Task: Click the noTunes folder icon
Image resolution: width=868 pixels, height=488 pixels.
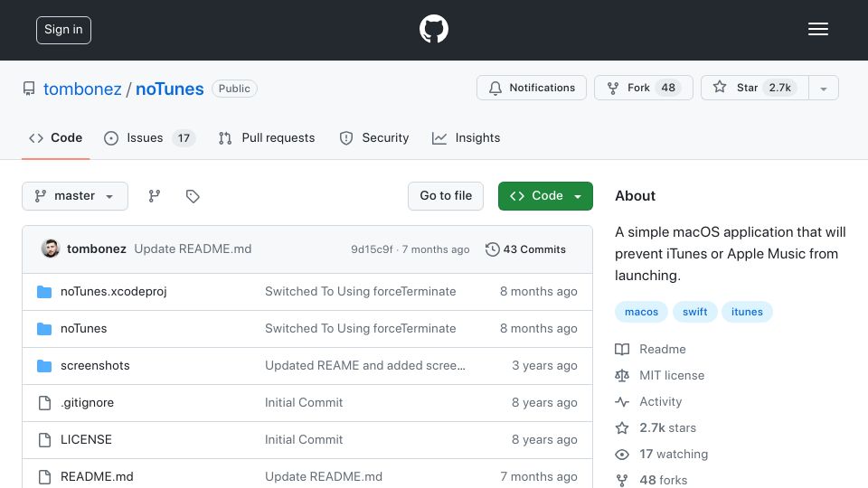Action: 44,329
